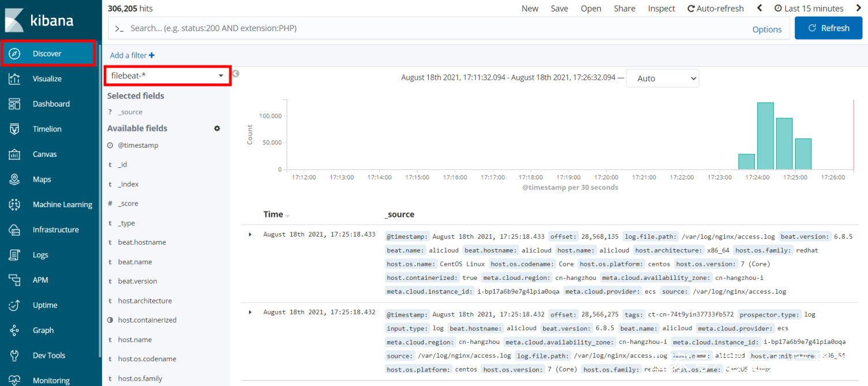
Task: Collapse the field sidebar arrow
Action: [235, 73]
